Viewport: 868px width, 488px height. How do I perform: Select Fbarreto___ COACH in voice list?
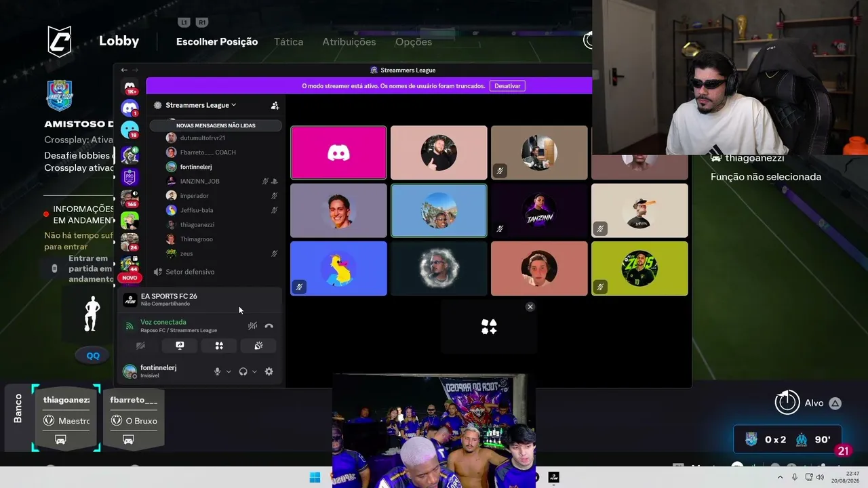[208, 152]
